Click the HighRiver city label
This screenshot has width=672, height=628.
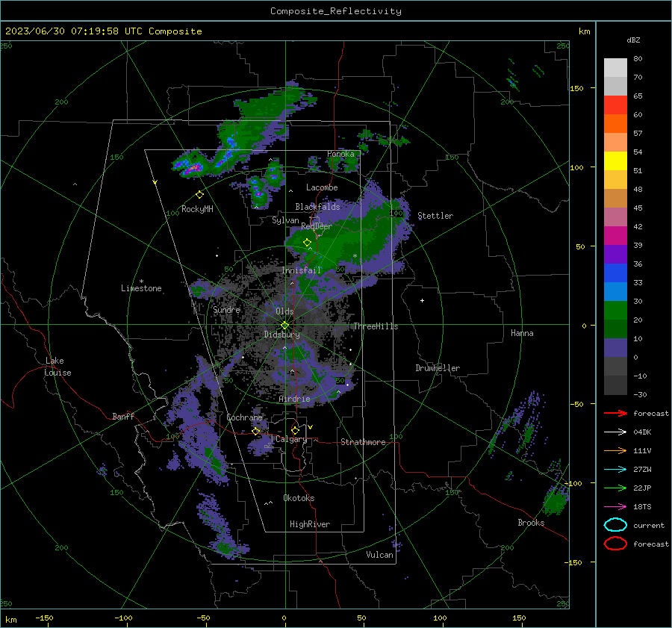(310, 524)
